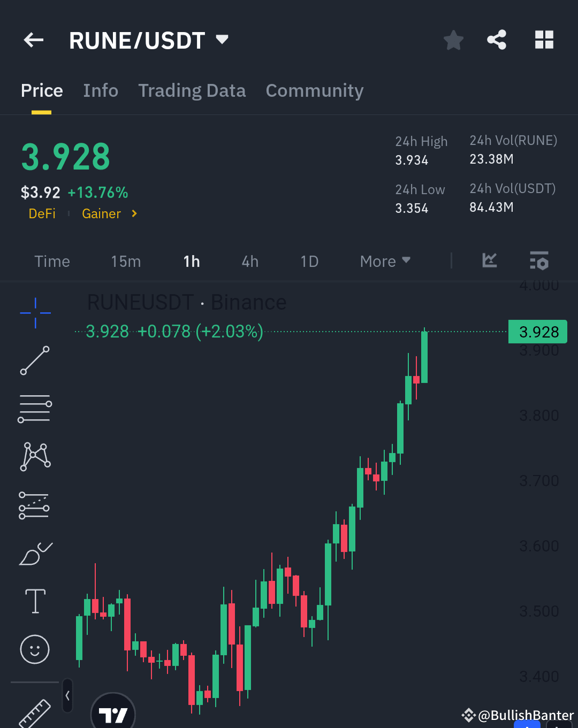Open the indicators settings panel
Image resolution: width=578 pixels, height=728 pixels.
click(x=539, y=261)
